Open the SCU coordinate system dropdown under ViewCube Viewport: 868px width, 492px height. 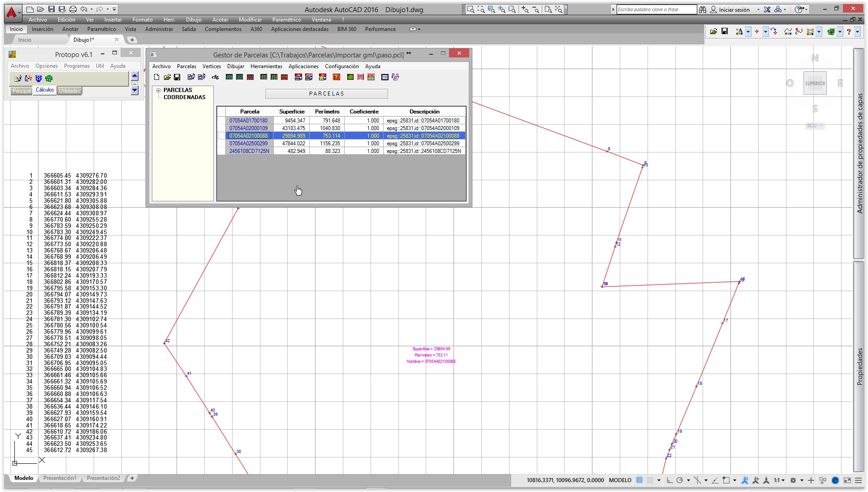click(815, 126)
